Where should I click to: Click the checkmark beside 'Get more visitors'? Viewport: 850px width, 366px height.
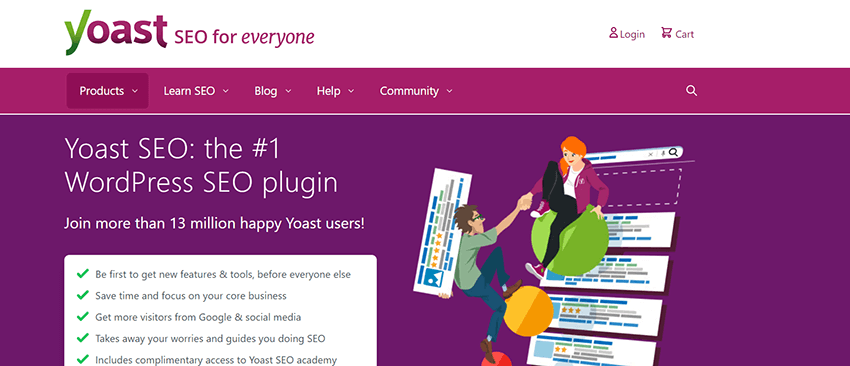coord(82,316)
